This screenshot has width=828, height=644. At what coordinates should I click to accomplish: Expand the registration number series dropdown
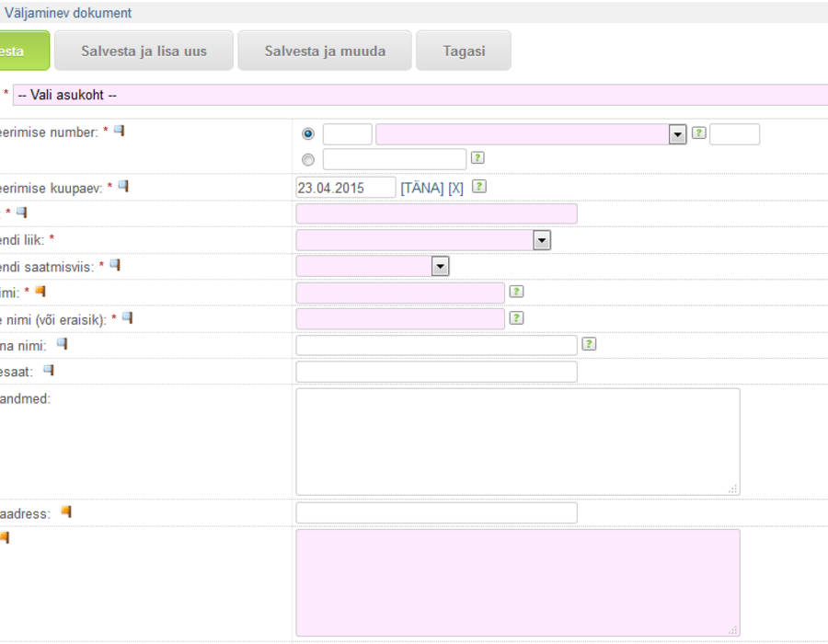(531, 134)
